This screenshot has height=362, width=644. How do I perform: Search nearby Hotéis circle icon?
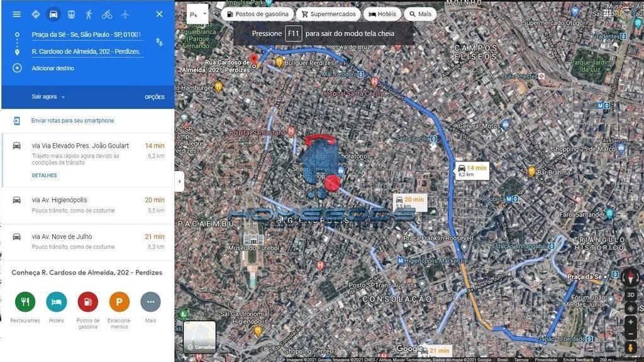pyautogui.click(x=56, y=302)
